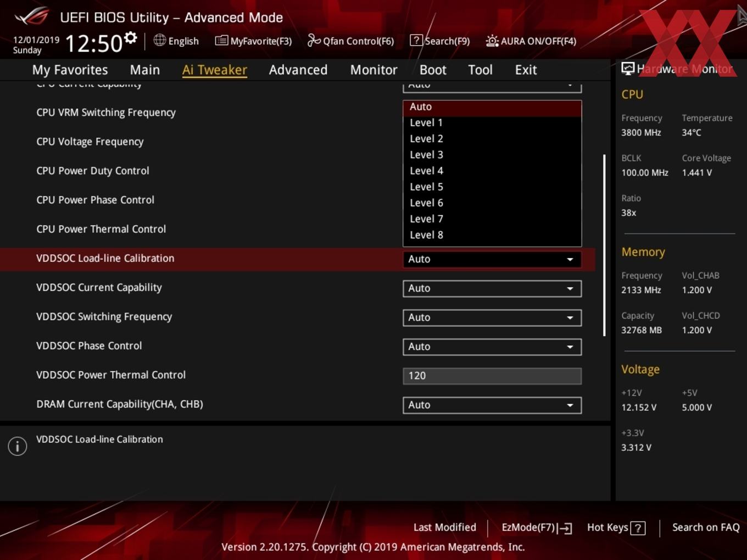747x560 pixels.
Task: Choose Level 6 option
Action: [492, 203]
